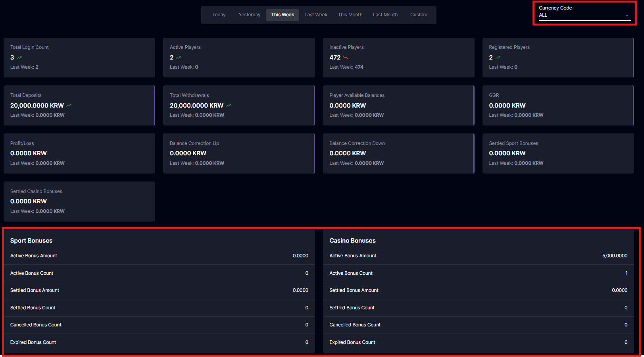The height and width of the screenshot is (357, 644).
Task: Switch to This Month range
Action: click(350, 15)
